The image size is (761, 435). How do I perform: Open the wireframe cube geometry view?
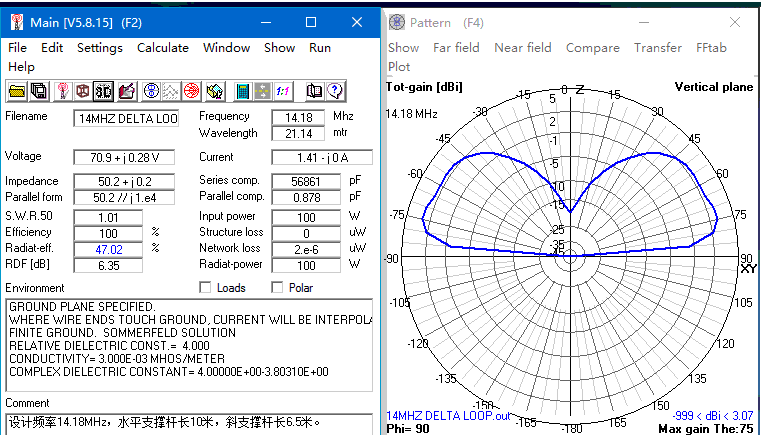click(x=83, y=91)
